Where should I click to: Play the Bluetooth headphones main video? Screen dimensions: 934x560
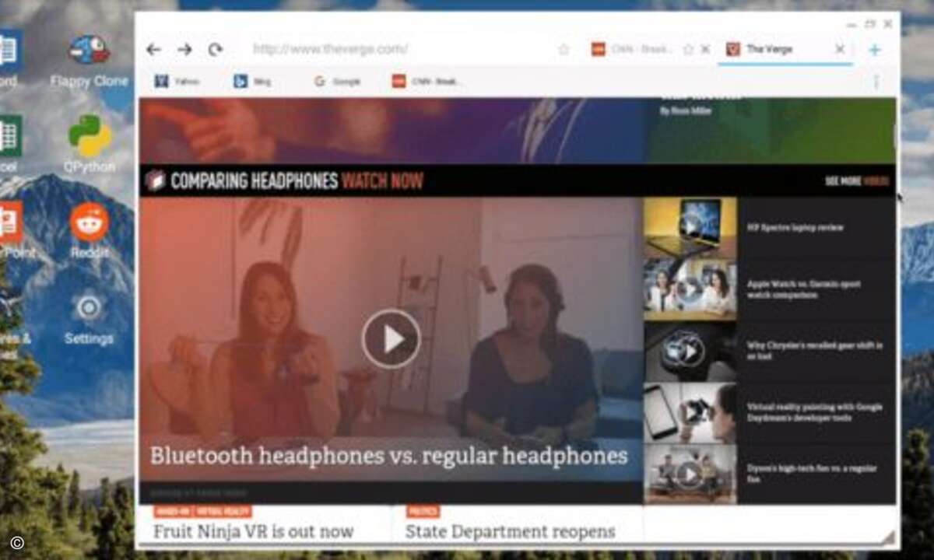[391, 339]
